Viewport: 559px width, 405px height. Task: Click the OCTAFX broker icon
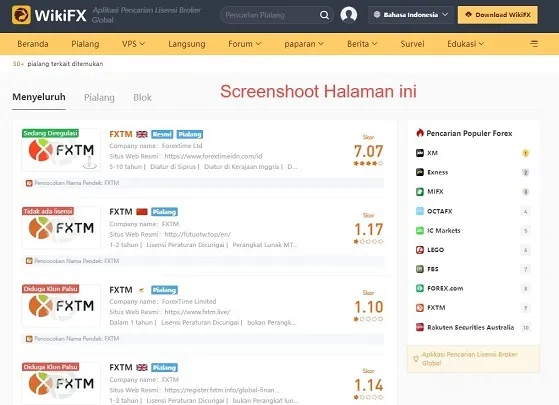pyautogui.click(x=420, y=211)
